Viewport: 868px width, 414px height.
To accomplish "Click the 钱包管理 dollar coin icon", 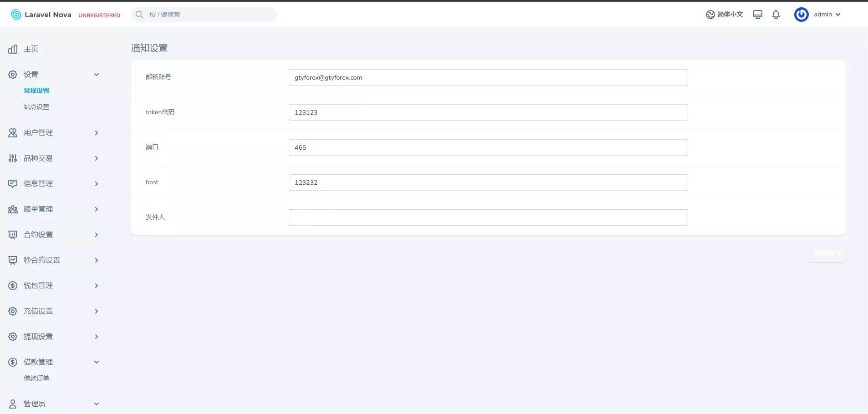I will [x=13, y=286].
